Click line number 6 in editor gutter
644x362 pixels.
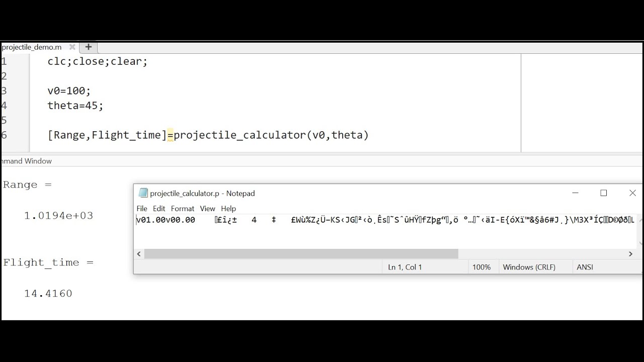point(4,135)
